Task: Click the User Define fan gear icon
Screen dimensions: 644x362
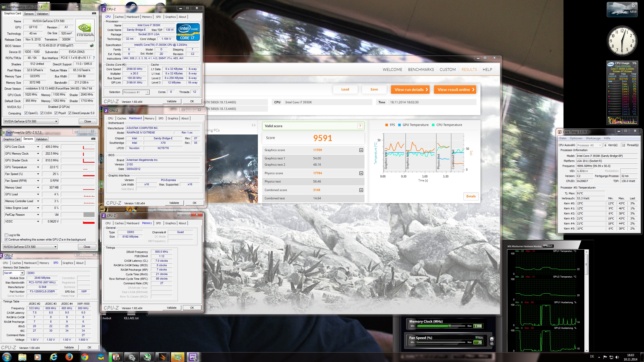Action: pyautogui.click(x=492, y=340)
